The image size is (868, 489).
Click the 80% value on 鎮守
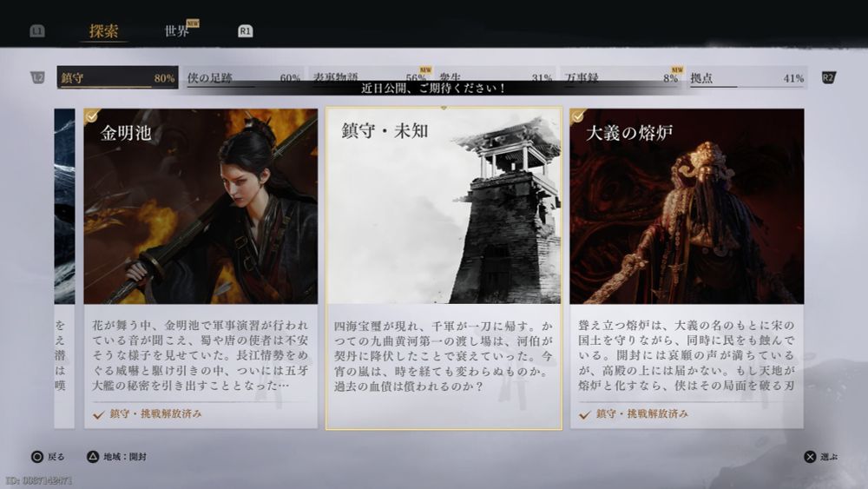[x=164, y=78]
